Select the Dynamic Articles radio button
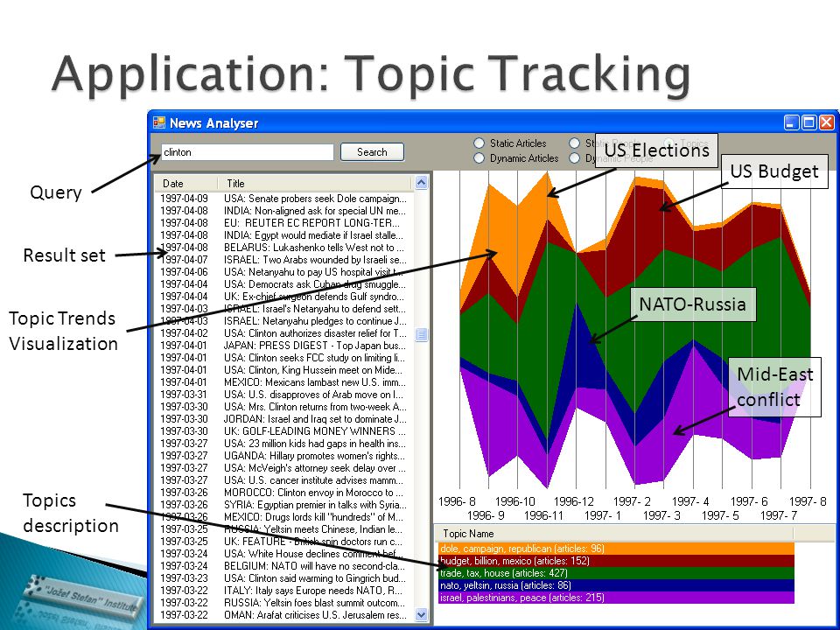The width and height of the screenshot is (840, 630). (479, 158)
